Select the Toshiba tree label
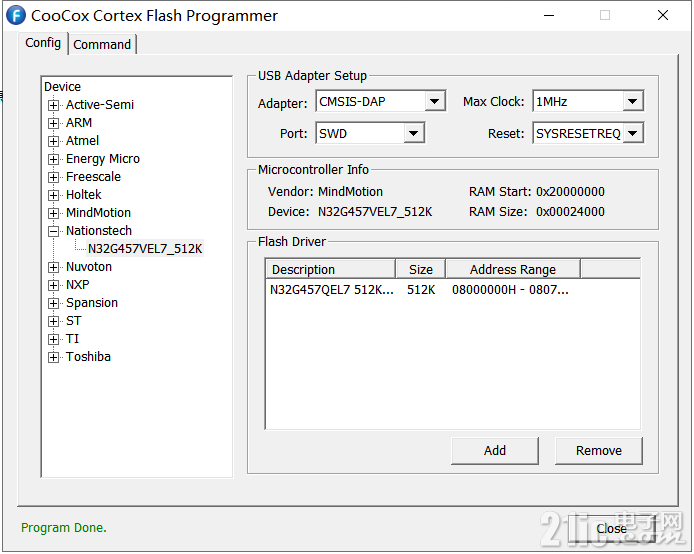 point(88,357)
